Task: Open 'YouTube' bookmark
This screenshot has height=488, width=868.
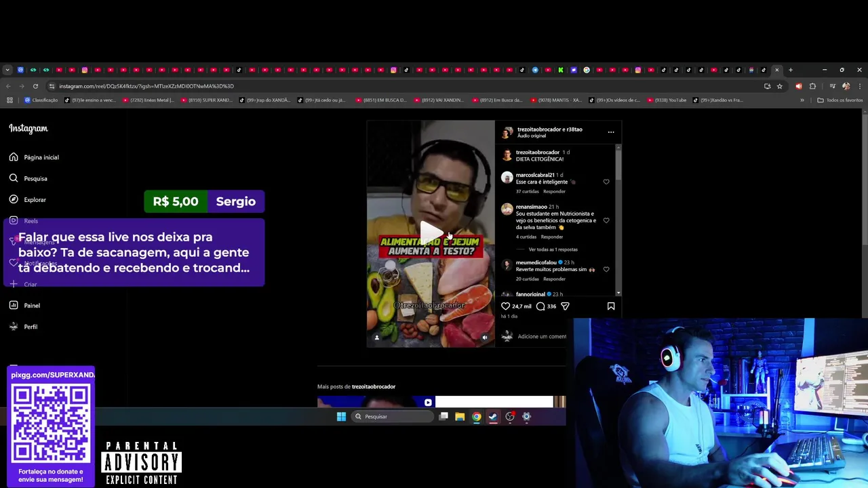Action: (666, 100)
